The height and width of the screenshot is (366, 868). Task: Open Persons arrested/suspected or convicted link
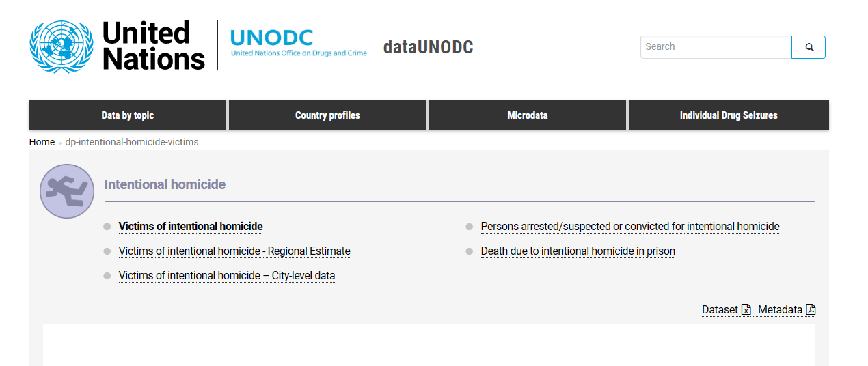coord(630,227)
